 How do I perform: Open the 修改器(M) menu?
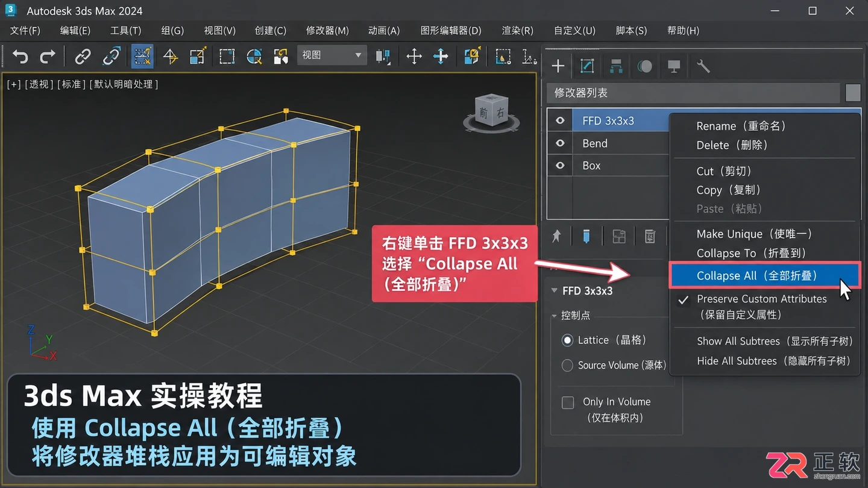[327, 30]
